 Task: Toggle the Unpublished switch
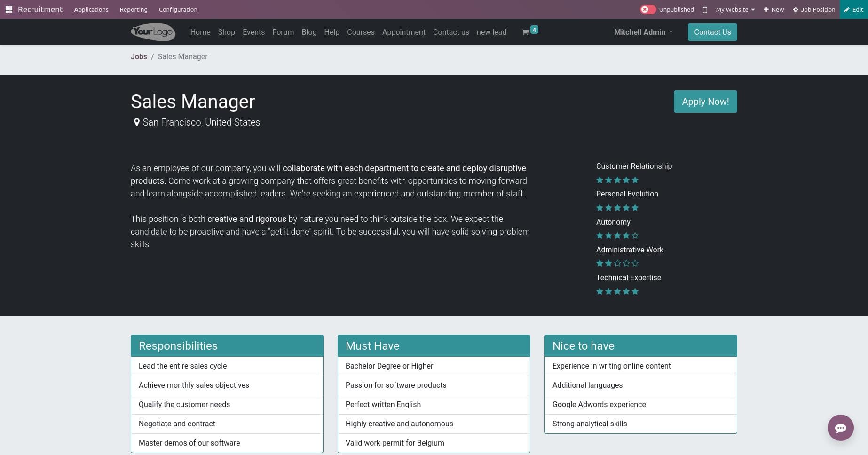[647, 9]
